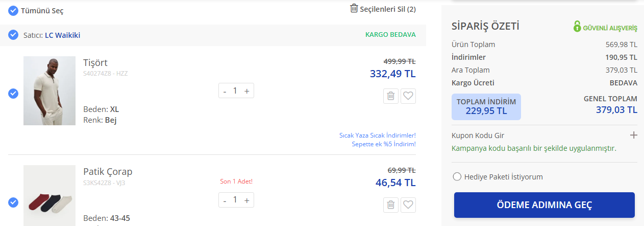This screenshot has height=226, width=644.
Task: Click the Seçilenleri Sil trash icon
Action: click(354, 8)
